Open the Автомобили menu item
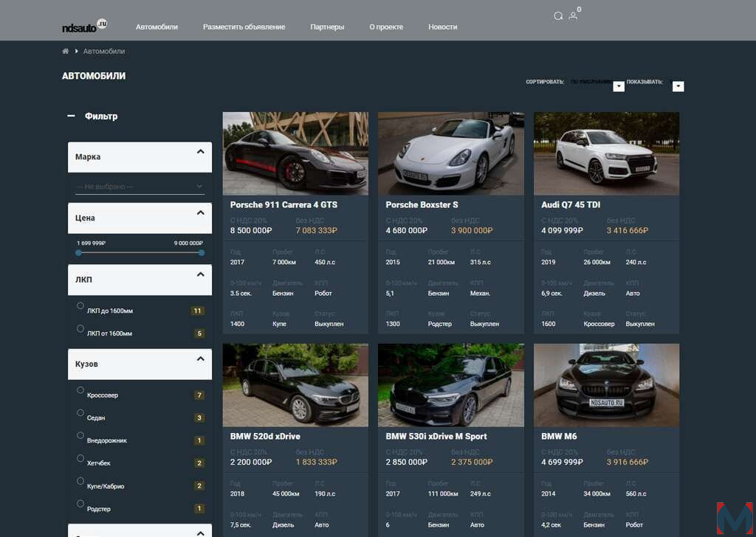The height and width of the screenshot is (537, 756). point(157,27)
